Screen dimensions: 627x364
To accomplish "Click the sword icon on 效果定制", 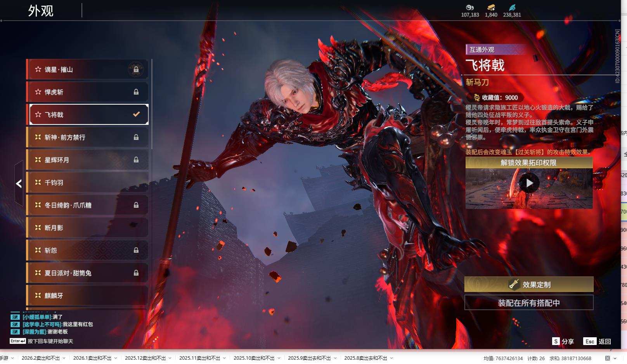I will click(514, 285).
